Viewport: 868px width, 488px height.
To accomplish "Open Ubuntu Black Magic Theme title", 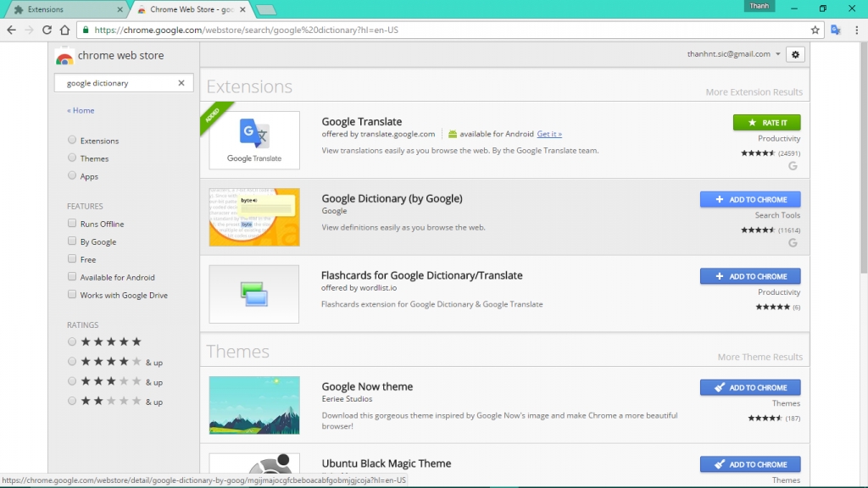I will coord(387,463).
